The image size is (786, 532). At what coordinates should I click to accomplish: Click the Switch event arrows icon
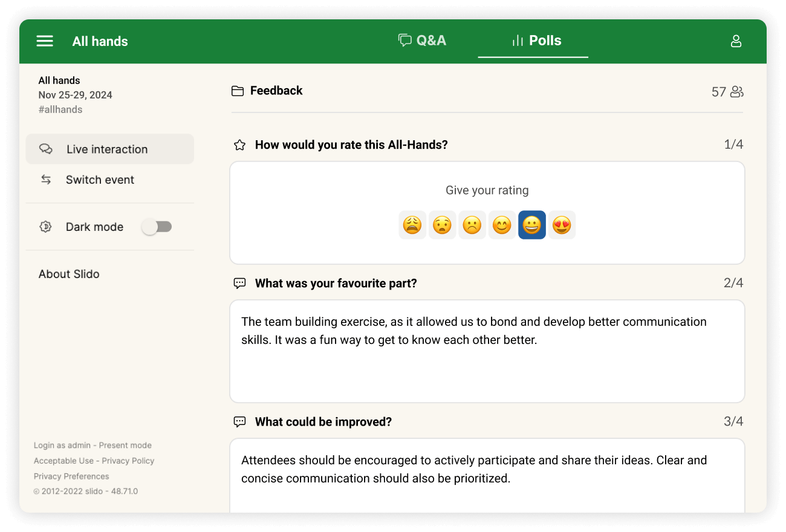tap(46, 180)
